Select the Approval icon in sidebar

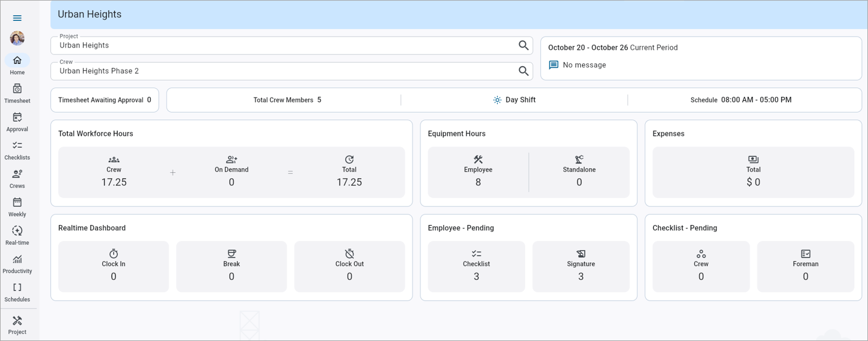tap(17, 121)
